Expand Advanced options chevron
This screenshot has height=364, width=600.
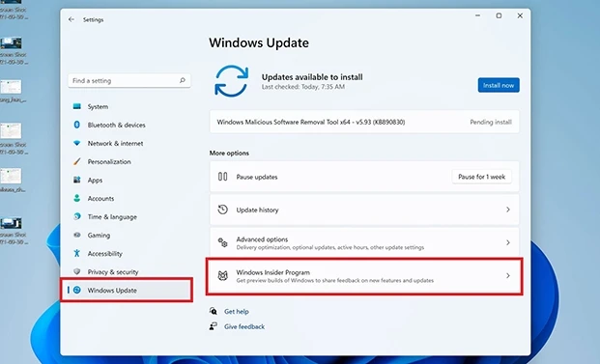click(508, 242)
